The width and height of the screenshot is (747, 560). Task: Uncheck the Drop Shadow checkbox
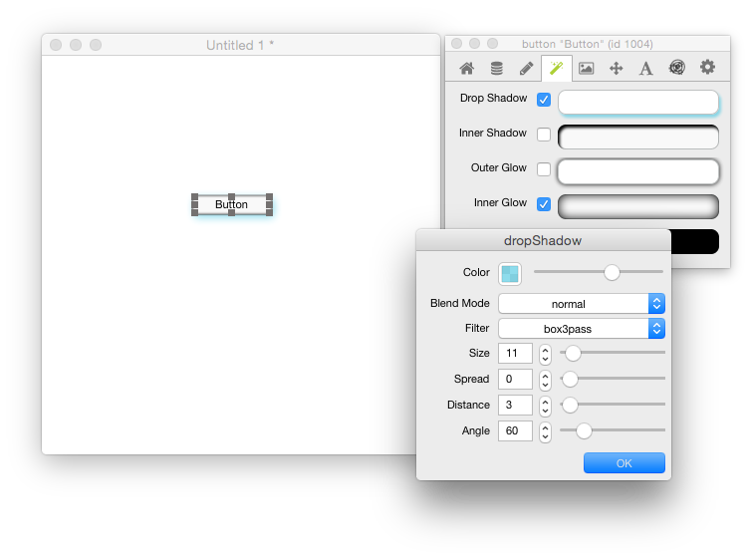544,100
